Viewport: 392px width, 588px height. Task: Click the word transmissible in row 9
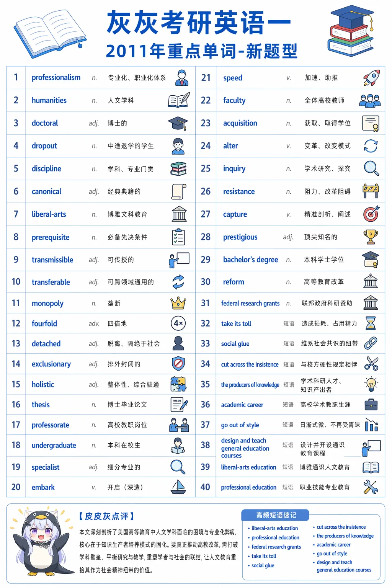[52, 260]
